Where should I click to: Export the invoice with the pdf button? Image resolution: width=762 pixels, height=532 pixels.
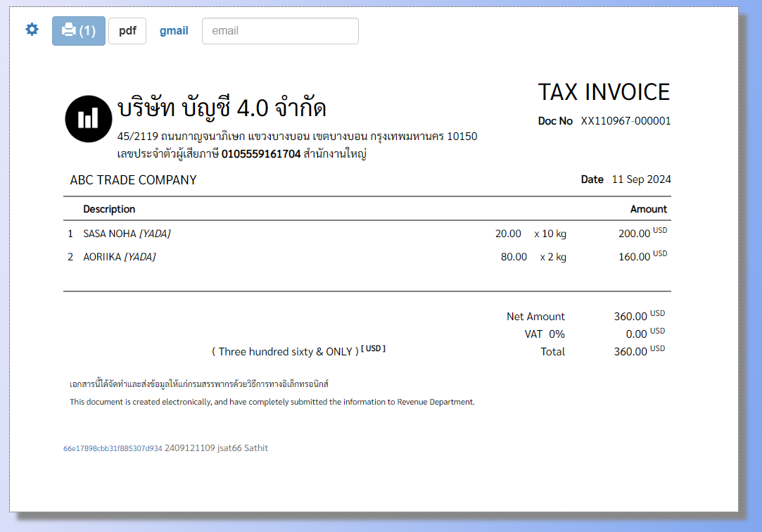click(127, 31)
